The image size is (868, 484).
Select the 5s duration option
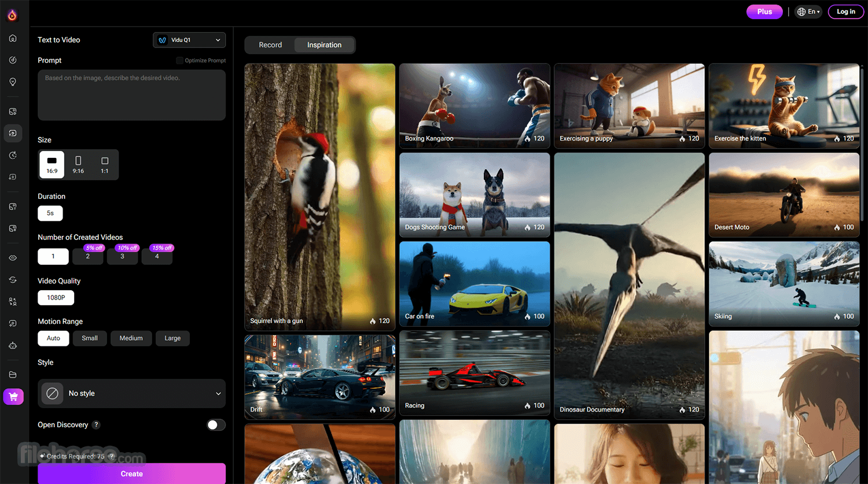click(50, 213)
